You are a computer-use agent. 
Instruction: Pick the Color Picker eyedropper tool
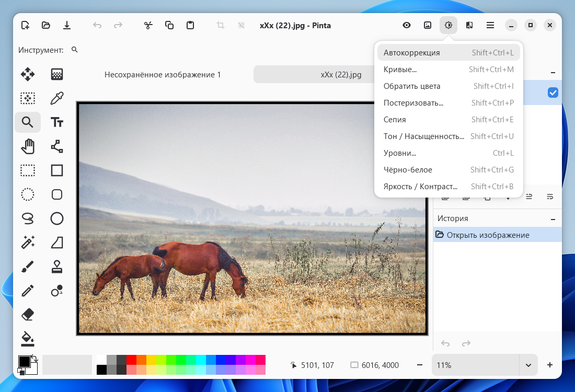(x=57, y=98)
